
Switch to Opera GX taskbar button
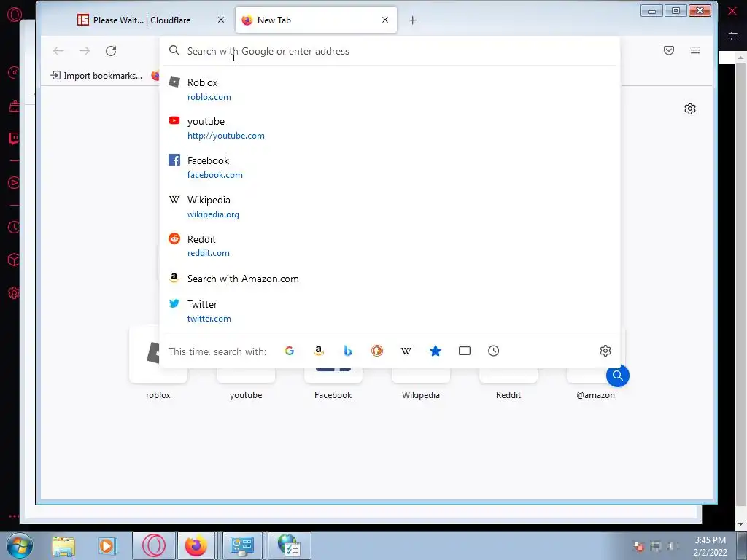click(x=153, y=545)
